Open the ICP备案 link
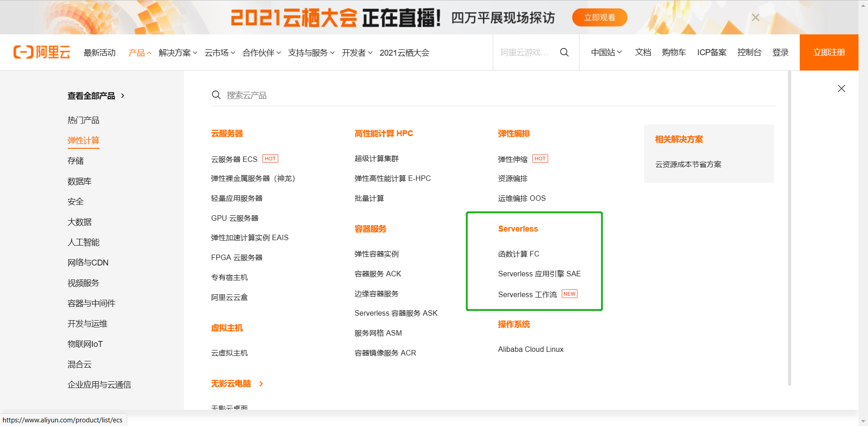The height and width of the screenshot is (426, 868). [712, 52]
